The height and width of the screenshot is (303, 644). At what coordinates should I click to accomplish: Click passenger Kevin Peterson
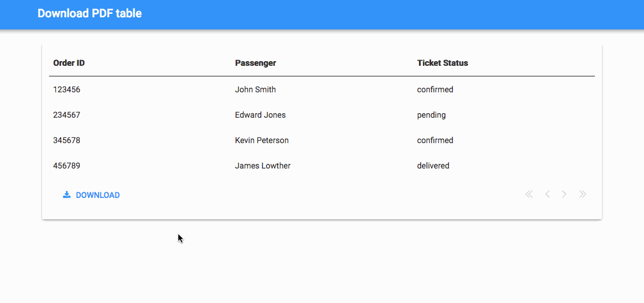261,140
